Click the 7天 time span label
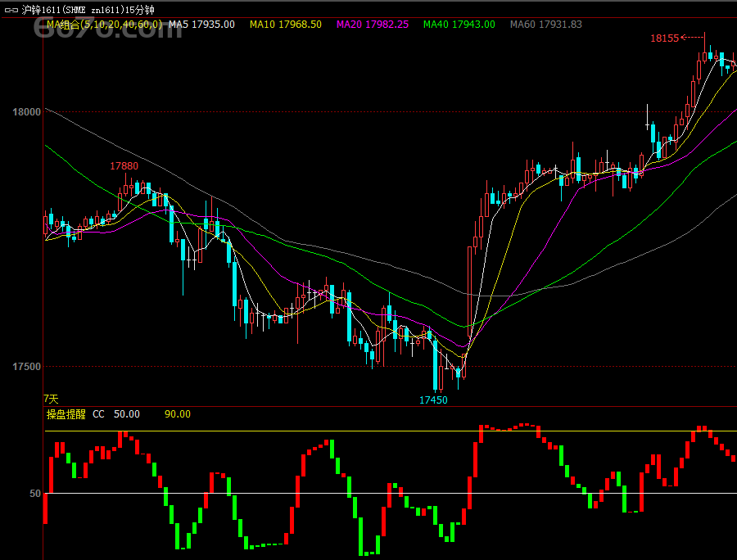This screenshot has height=560, width=737. coord(52,400)
